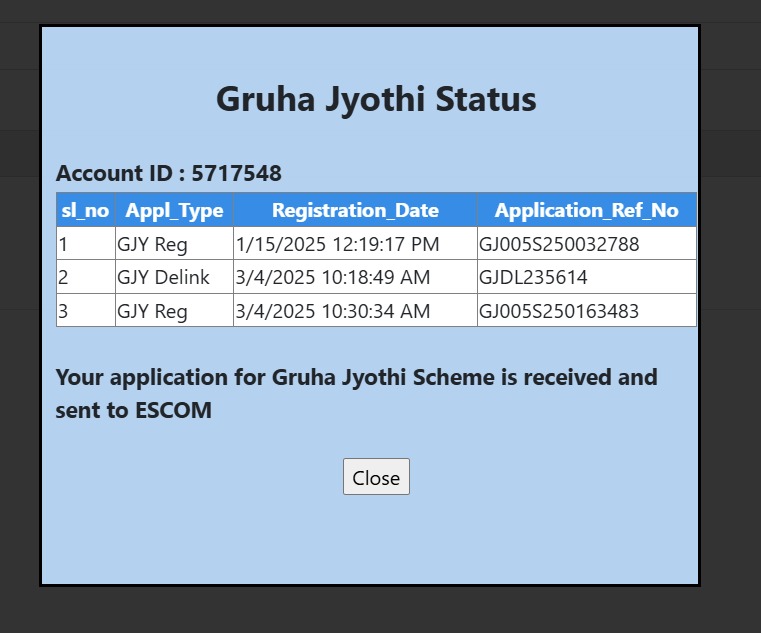The image size is (761, 633).
Task: Click the Gruha Jyothi Status heading
Action: (x=376, y=100)
